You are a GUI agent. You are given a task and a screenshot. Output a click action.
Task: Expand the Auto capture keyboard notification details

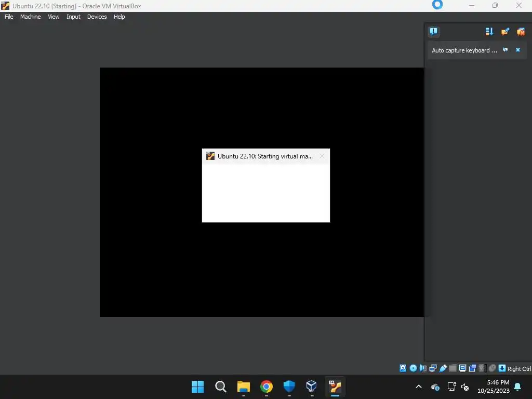[505, 50]
